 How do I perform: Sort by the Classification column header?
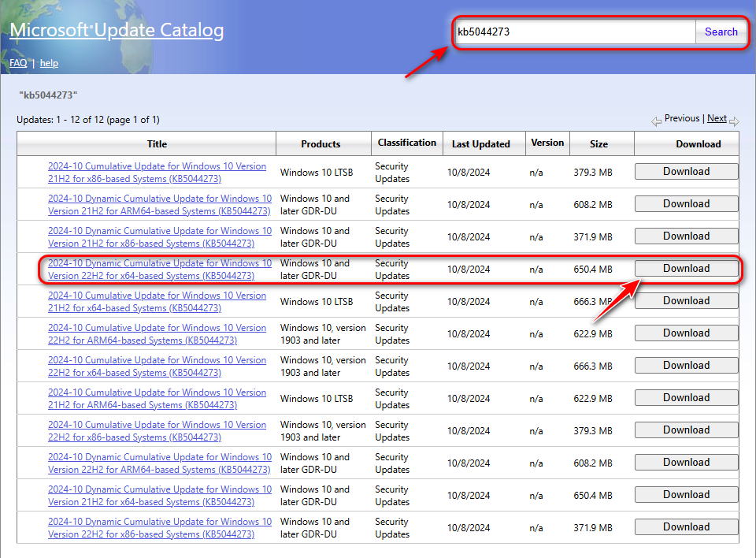(x=406, y=143)
